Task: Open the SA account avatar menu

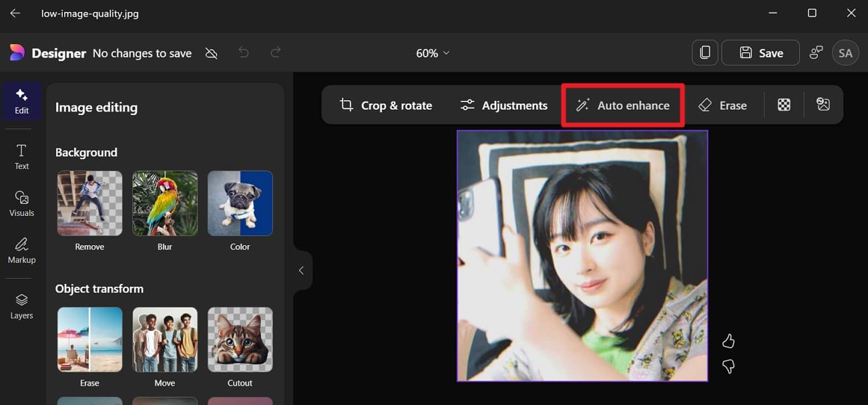Action: (845, 52)
